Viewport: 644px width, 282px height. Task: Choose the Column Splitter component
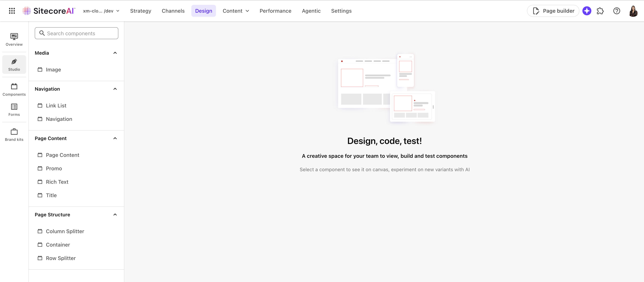click(x=65, y=231)
